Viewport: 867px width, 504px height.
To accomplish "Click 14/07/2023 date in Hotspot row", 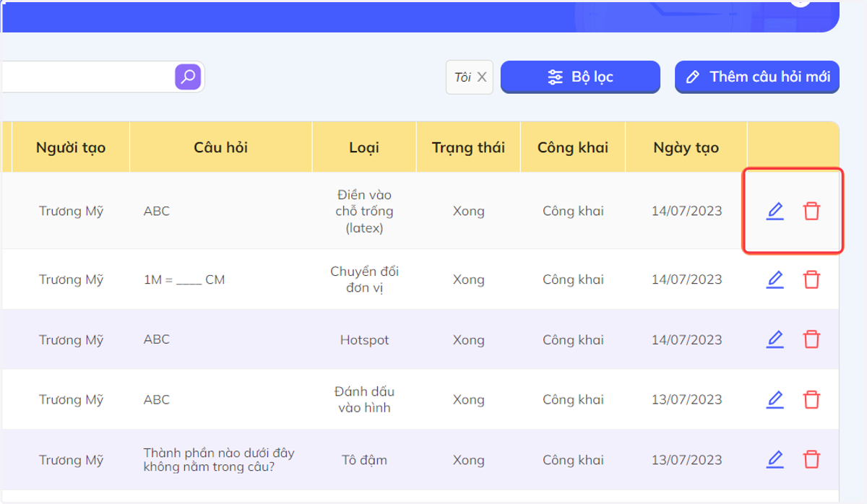I will [x=686, y=339].
